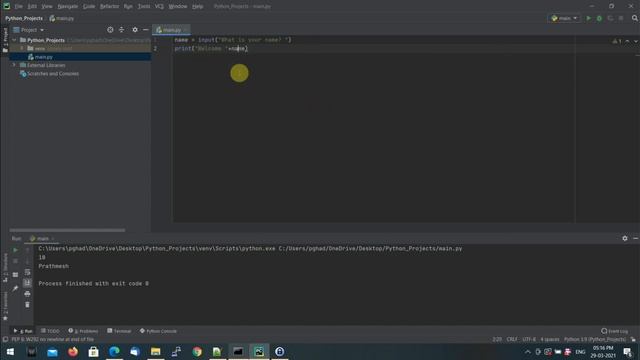Image resolution: width=640 pixels, height=360 pixels.
Task: Hide the Project panel with minus icon
Action: (145, 30)
